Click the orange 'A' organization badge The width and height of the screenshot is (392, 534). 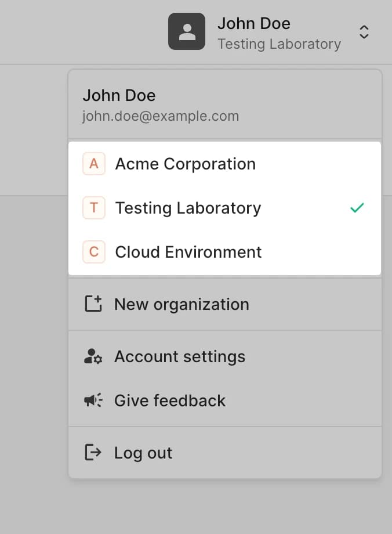pos(94,164)
